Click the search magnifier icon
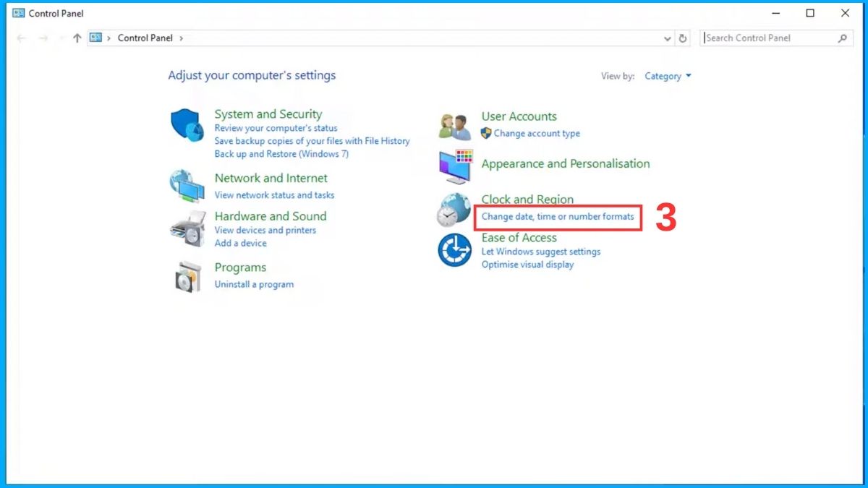Screen dimensions: 868x488 click(843, 38)
